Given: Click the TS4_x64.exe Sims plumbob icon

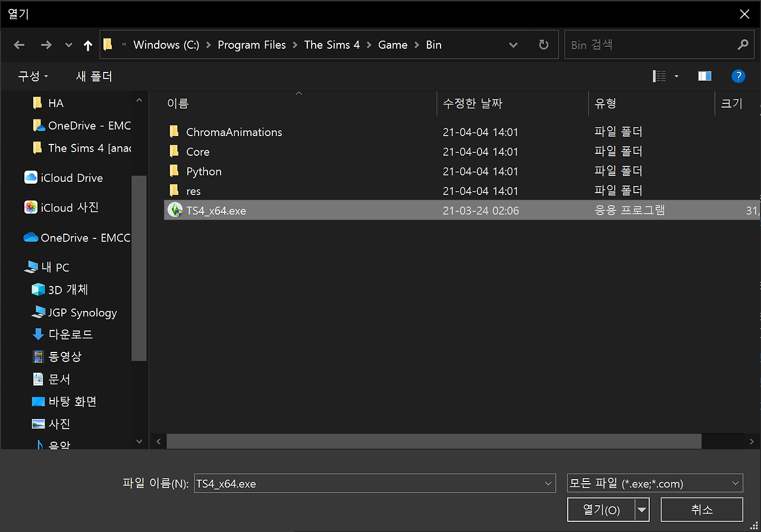Looking at the screenshot, I should (x=175, y=210).
